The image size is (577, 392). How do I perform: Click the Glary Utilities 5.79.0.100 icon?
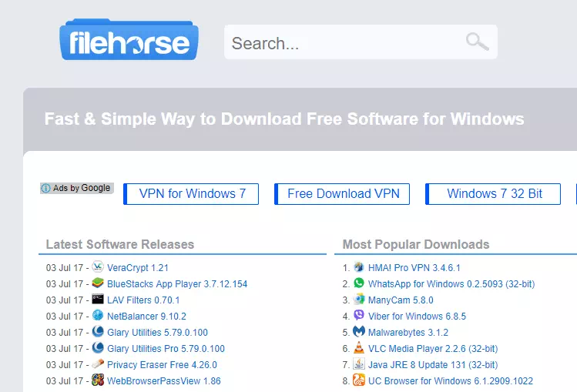click(98, 331)
